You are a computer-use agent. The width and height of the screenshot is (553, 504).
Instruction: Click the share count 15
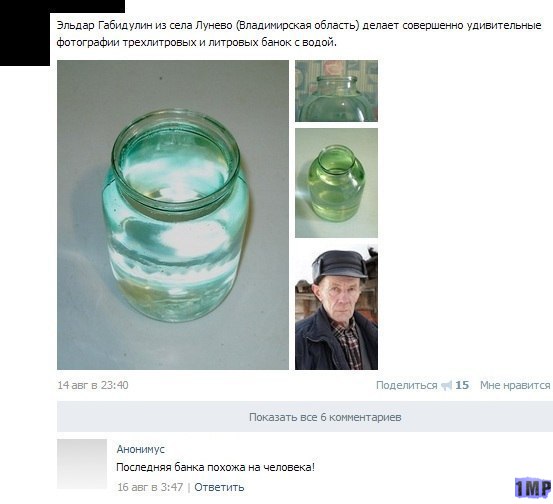click(x=462, y=385)
